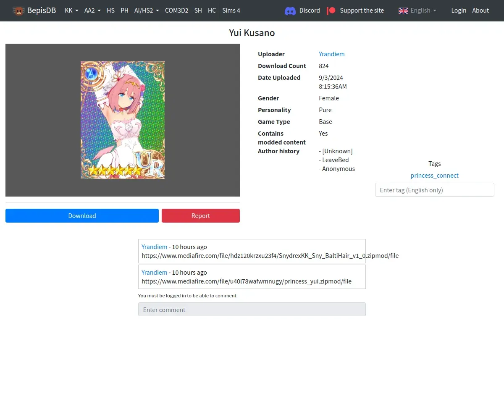Screen dimensions: 504x420
Task: Click the SnydrexKK BaltiHair mediafire URL
Action: click(x=270, y=255)
